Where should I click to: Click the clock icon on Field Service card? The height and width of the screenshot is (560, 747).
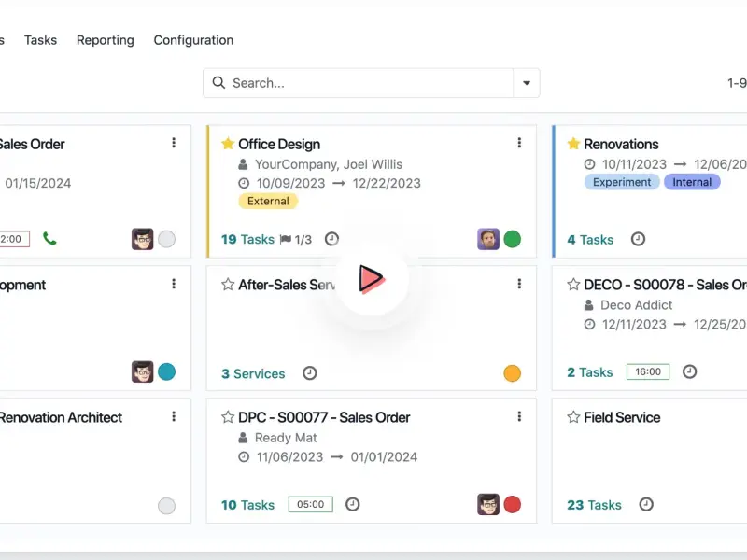point(646,504)
